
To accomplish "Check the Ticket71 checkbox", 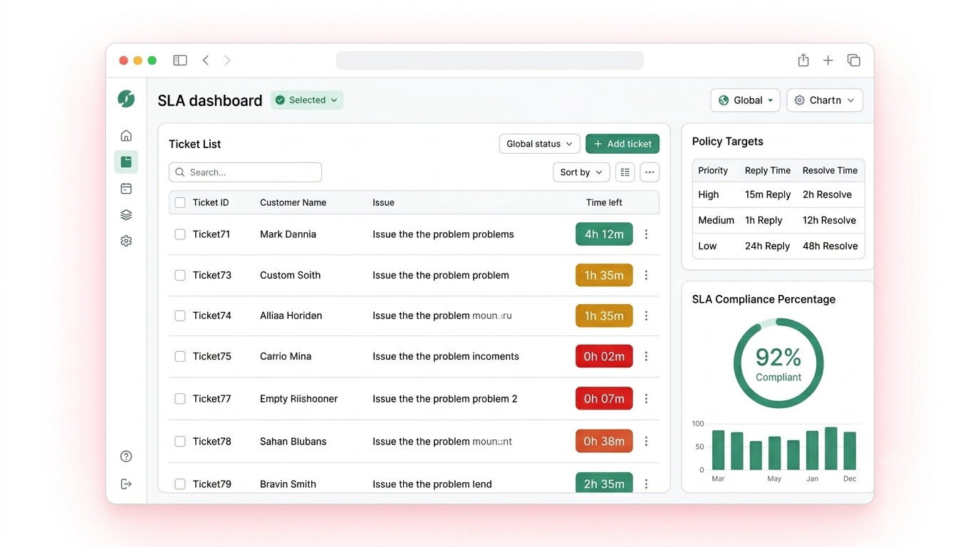I will pyautogui.click(x=180, y=234).
